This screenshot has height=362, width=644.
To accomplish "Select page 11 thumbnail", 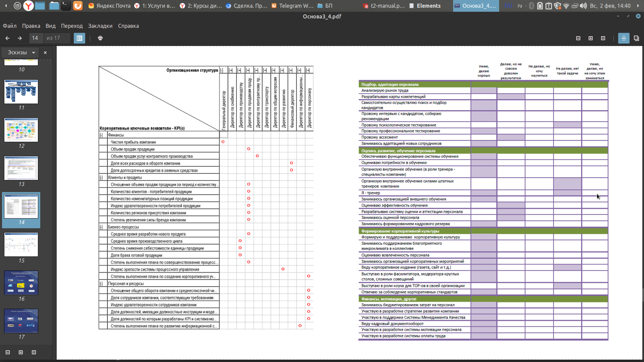I will [21, 92].
